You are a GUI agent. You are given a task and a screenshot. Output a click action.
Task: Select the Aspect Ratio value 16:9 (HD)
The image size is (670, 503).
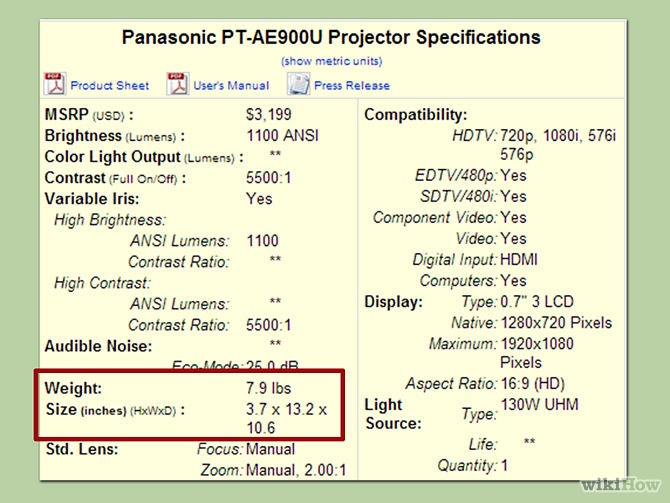[x=532, y=383]
